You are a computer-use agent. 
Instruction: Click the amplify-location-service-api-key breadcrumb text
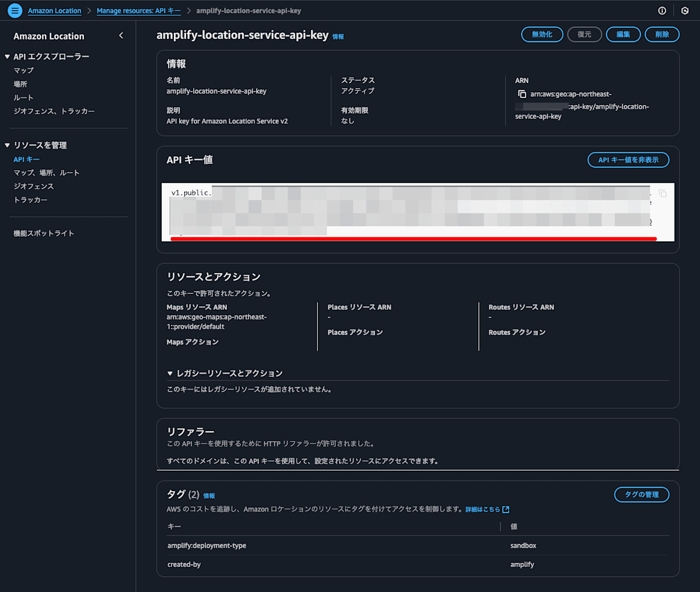249,10
